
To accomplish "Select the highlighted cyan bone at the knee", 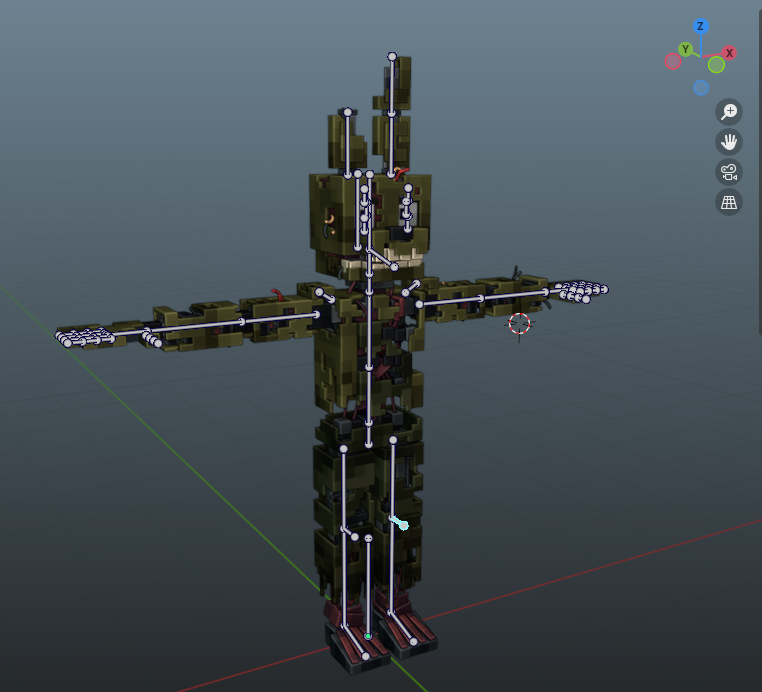I will tap(399, 523).
